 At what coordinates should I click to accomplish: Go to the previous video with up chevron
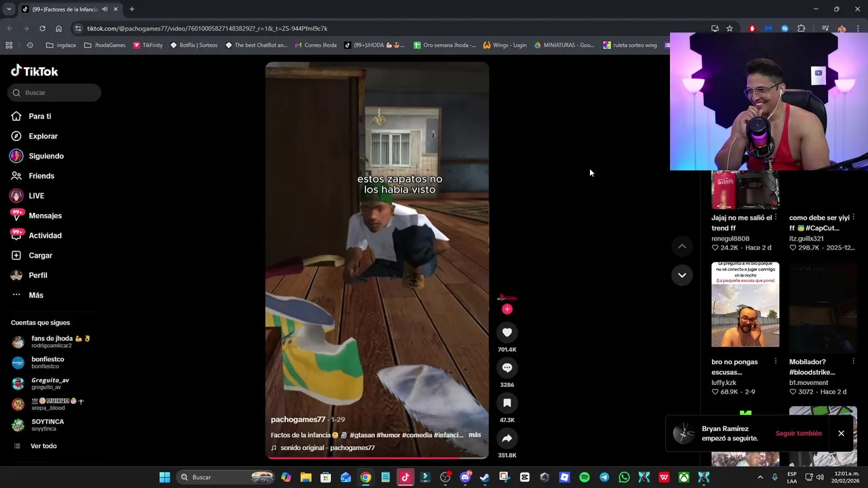(682, 246)
